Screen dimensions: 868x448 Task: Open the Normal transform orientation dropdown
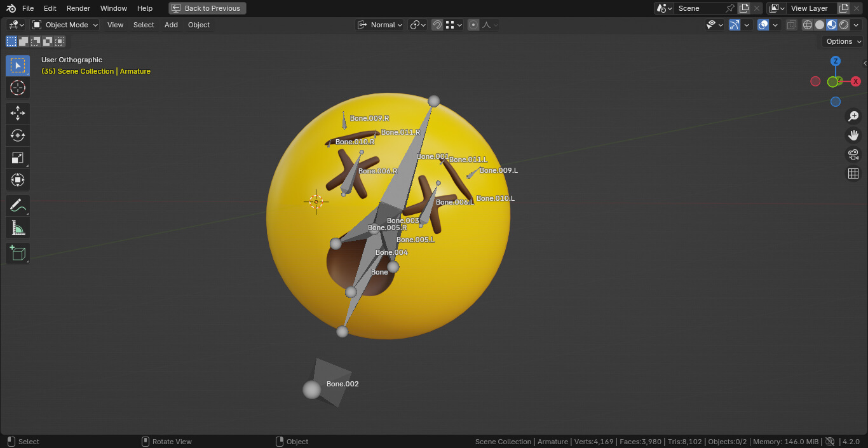tap(380, 25)
